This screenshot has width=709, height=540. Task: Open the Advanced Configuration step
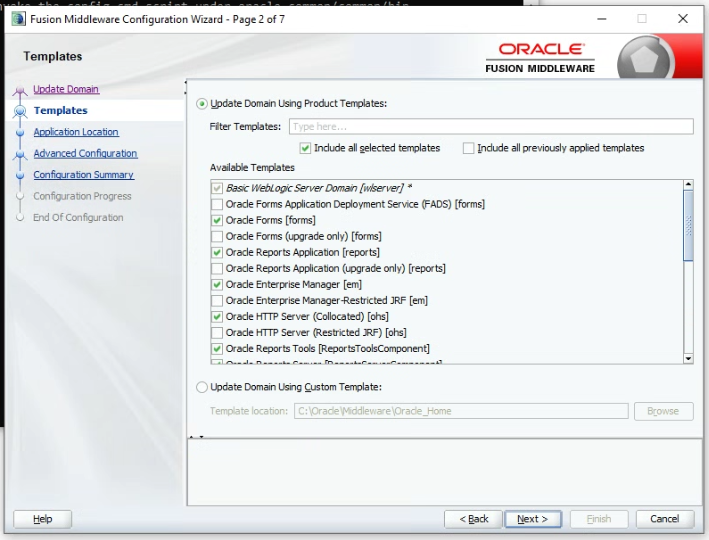(x=85, y=153)
